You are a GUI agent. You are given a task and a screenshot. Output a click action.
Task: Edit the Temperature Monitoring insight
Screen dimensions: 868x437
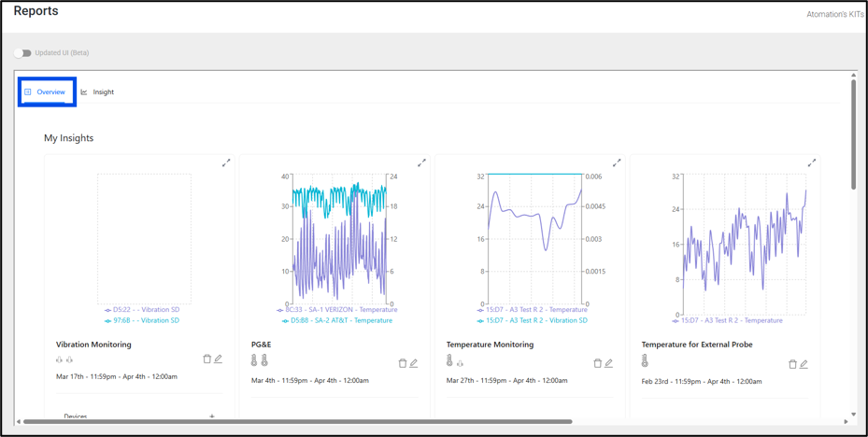[x=609, y=363]
